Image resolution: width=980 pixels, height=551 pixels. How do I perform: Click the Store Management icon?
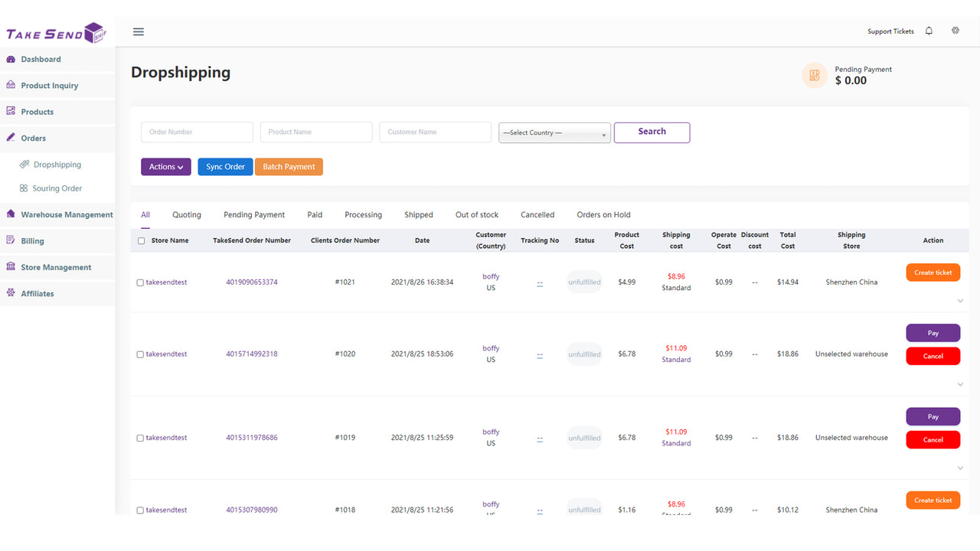11,267
